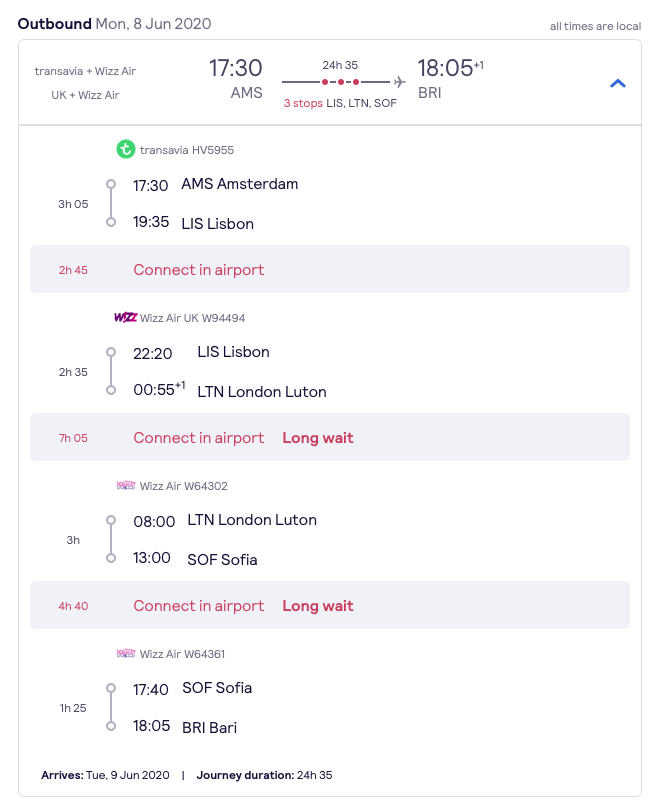Click the first red stop dot

[x=325, y=82]
